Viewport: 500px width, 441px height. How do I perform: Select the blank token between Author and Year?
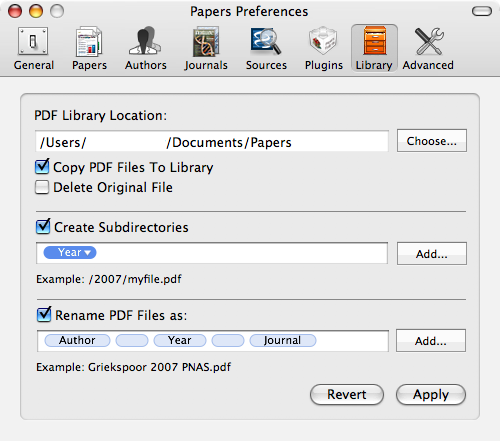(132, 341)
